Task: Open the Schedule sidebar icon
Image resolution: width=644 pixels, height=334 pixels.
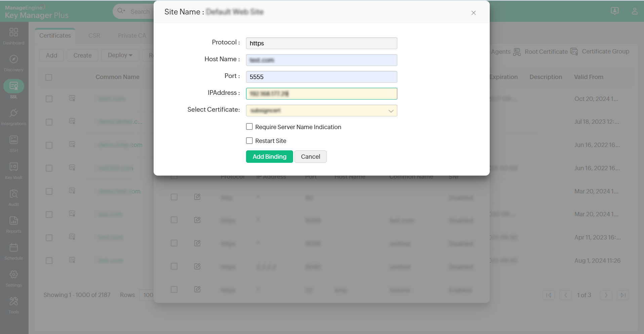Action: pyautogui.click(x=14, y=251)
